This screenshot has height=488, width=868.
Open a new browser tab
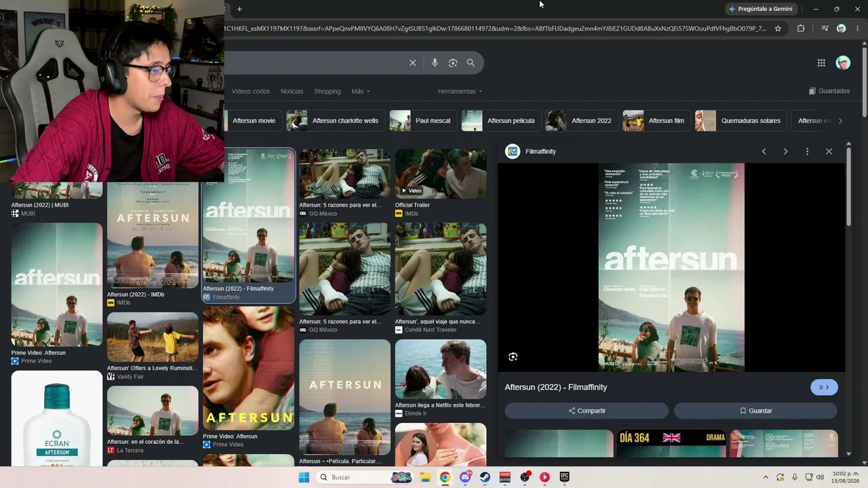[x=239, y=9]
